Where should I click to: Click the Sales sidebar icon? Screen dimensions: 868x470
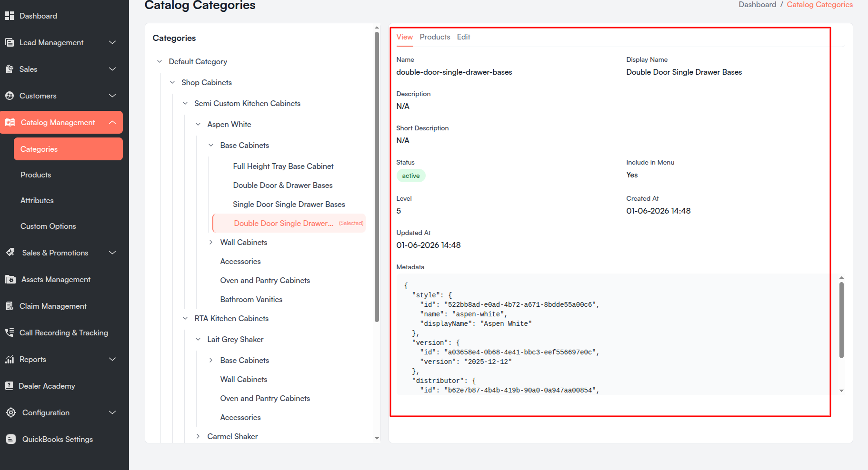[10, 69]
